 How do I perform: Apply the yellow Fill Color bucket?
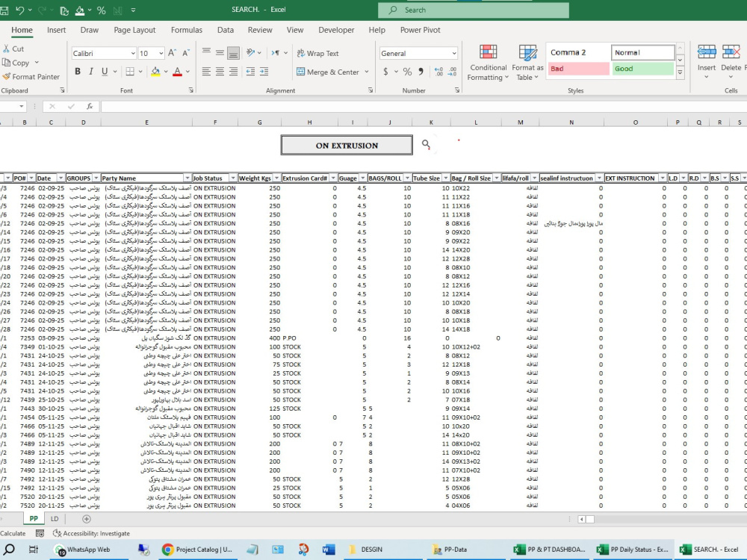[x=155, y=72]
